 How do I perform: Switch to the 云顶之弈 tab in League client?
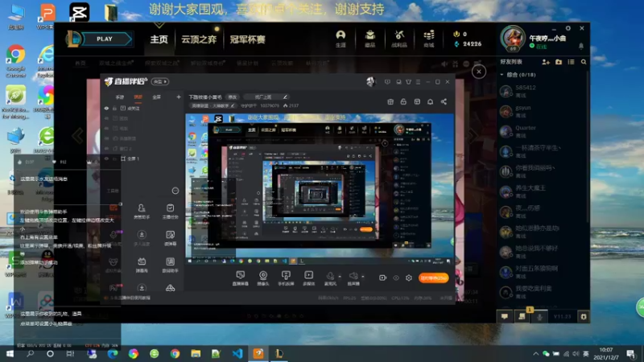pos(199,39)
